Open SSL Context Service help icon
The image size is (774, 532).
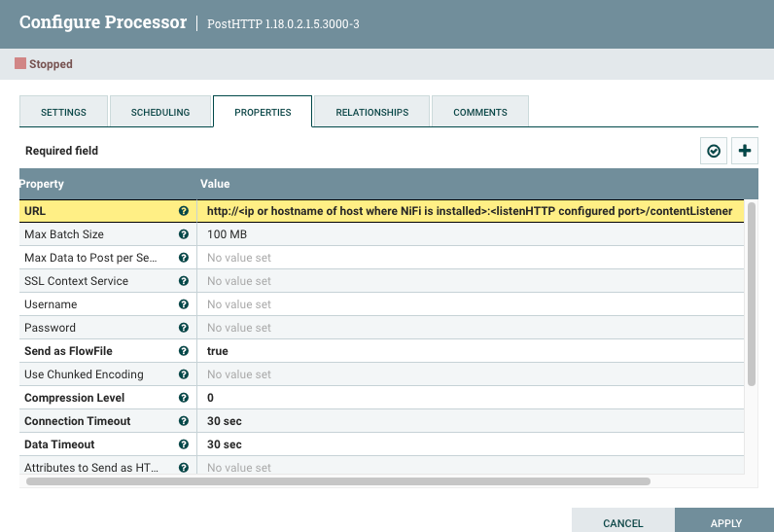coord(184,281)
